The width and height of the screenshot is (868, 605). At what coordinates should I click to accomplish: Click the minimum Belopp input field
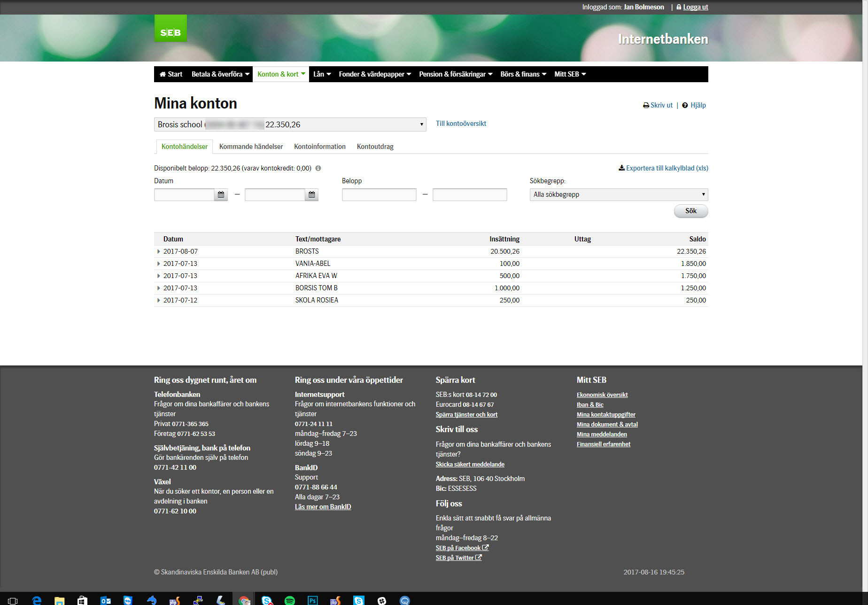coord(379,194)
